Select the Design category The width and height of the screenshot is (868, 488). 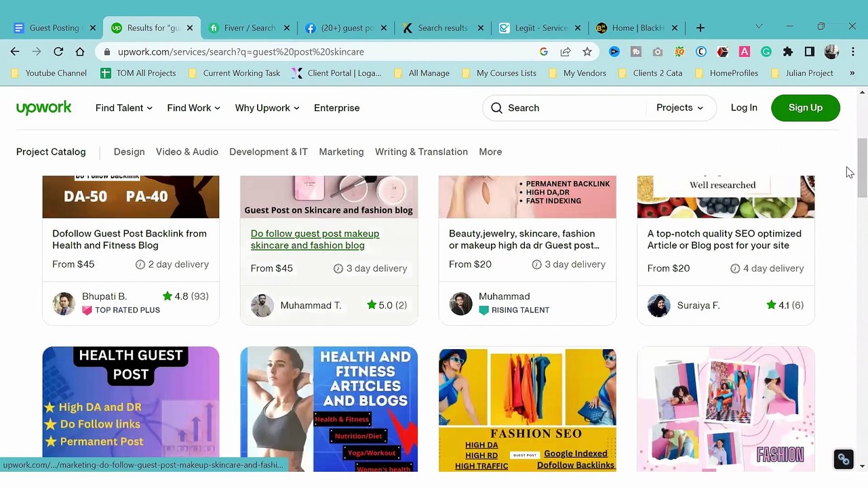pyautogui.click(x=129, y=152)
